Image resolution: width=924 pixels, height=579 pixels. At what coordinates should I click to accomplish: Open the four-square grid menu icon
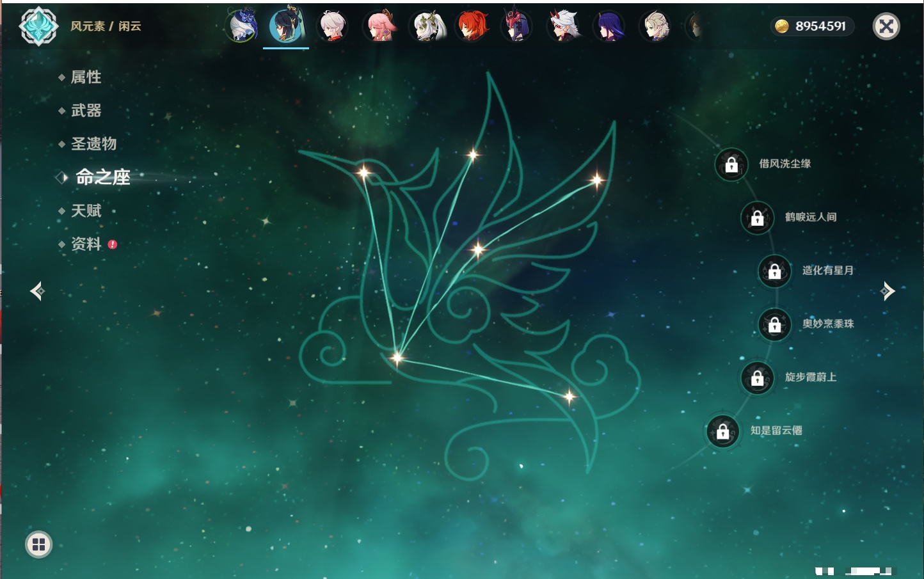pyautogui.click(x=38, y=544)
